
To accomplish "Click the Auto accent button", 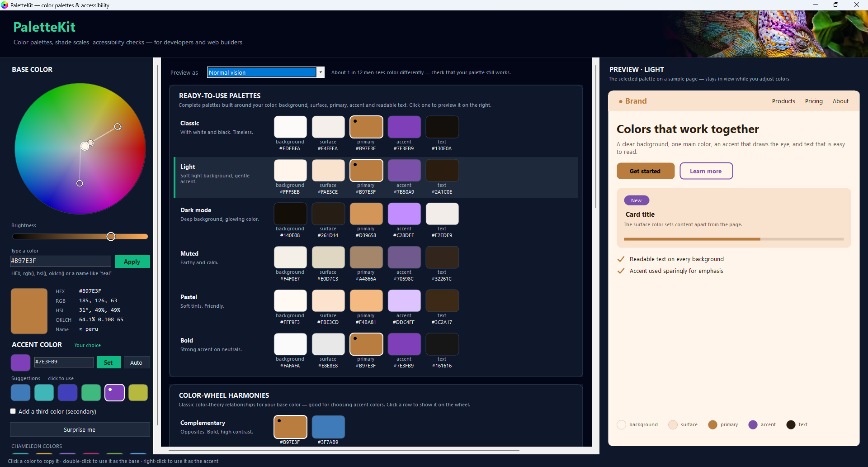I will pyautogui.click(x=137, y=362).
